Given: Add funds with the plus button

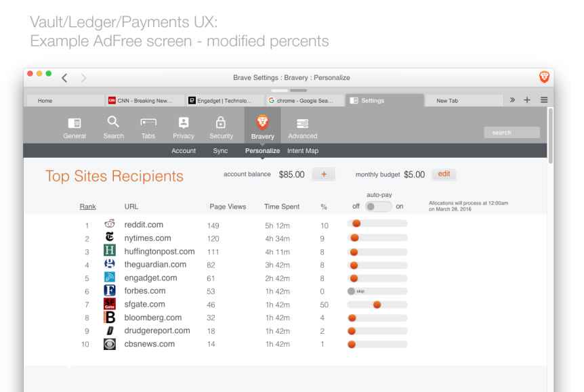Looking at the screenshot, I should tap(324, 174).
